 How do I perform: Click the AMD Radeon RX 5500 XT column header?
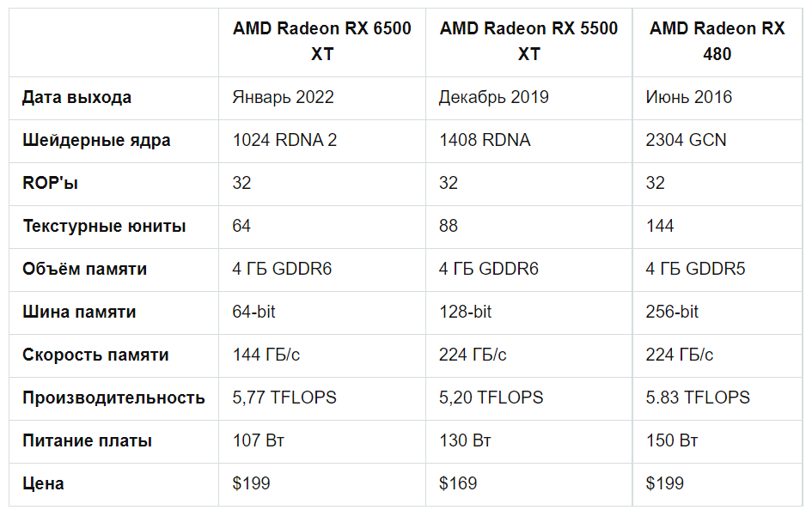tap(528, 41)
